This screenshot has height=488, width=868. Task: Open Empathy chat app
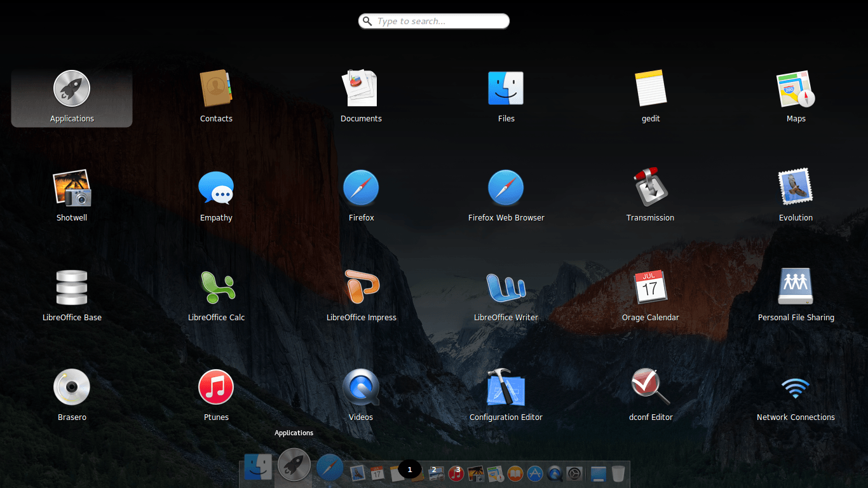pos(216,196)
